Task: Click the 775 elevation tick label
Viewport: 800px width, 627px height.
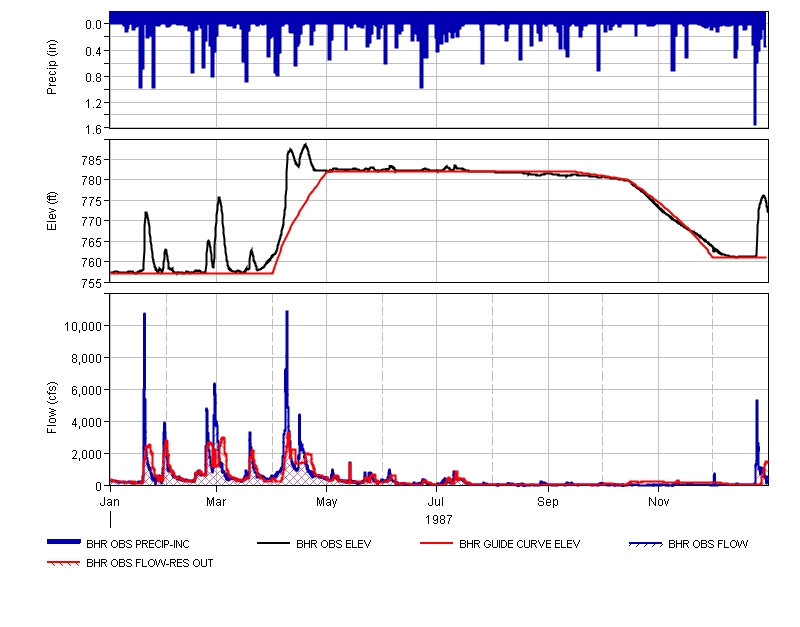Action: point(92,201)
